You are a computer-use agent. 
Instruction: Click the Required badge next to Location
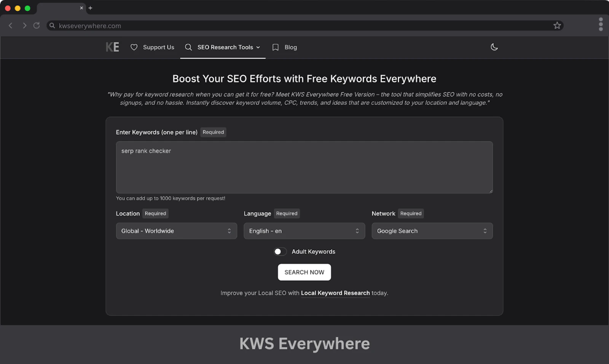coord(155,213)
